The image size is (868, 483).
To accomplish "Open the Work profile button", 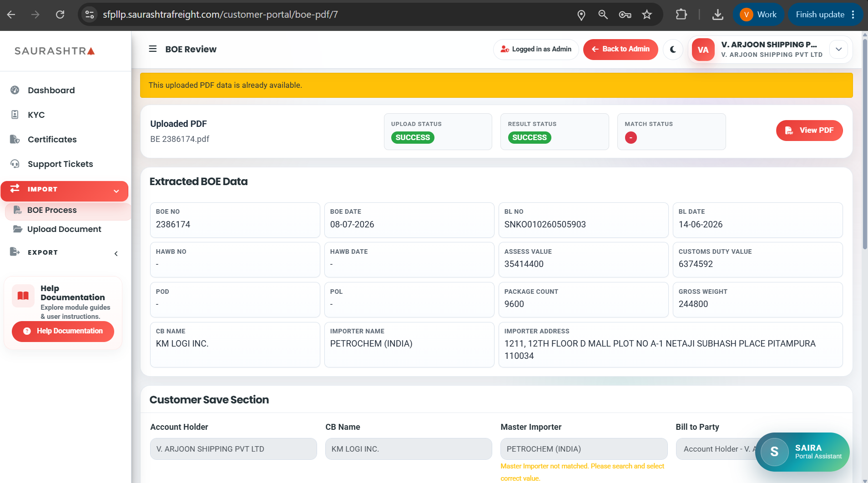I will (758, 15).
